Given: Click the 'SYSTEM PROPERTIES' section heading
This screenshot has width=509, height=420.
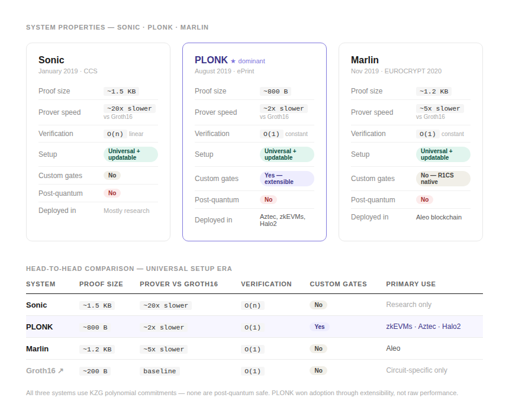Looking at the screenshot, I should click(117, 27).
